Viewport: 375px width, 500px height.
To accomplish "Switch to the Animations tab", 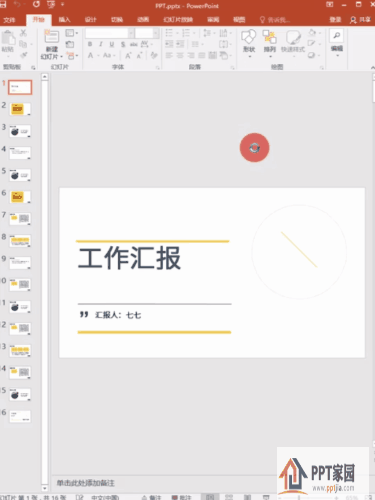I will click(x=143, y=20).
